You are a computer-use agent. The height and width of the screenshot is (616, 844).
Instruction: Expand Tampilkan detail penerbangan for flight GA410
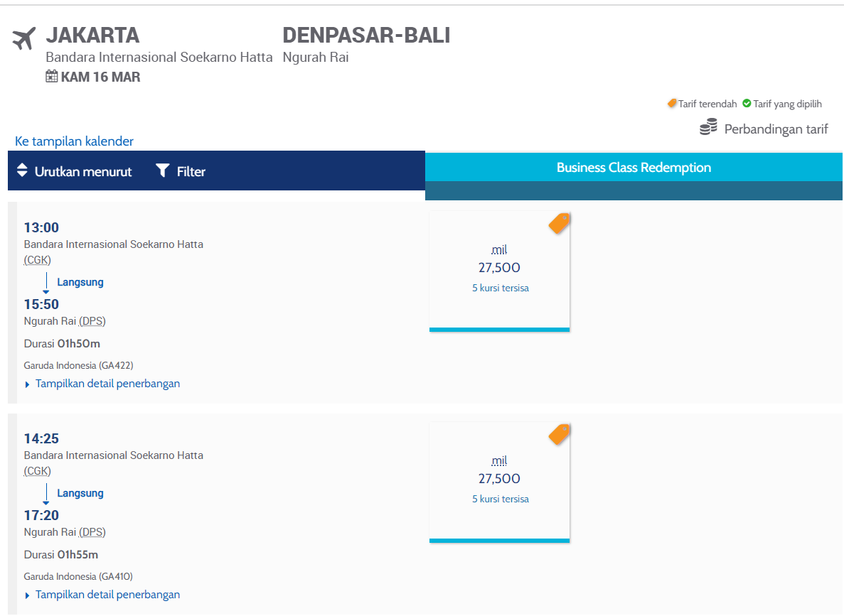(107, 594)
